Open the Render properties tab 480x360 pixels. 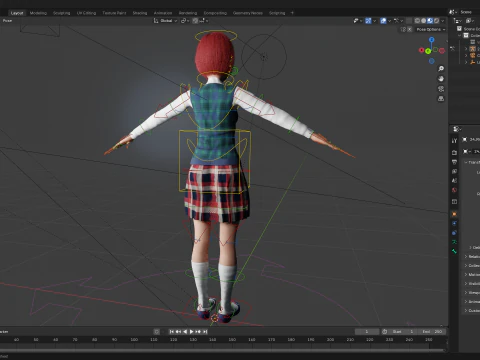(454, 153)
